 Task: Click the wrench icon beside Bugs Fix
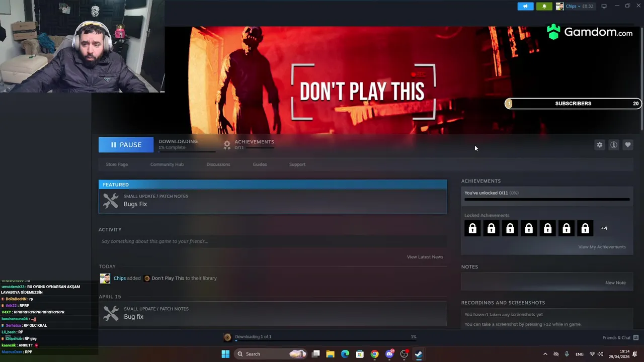pos(111,201)
